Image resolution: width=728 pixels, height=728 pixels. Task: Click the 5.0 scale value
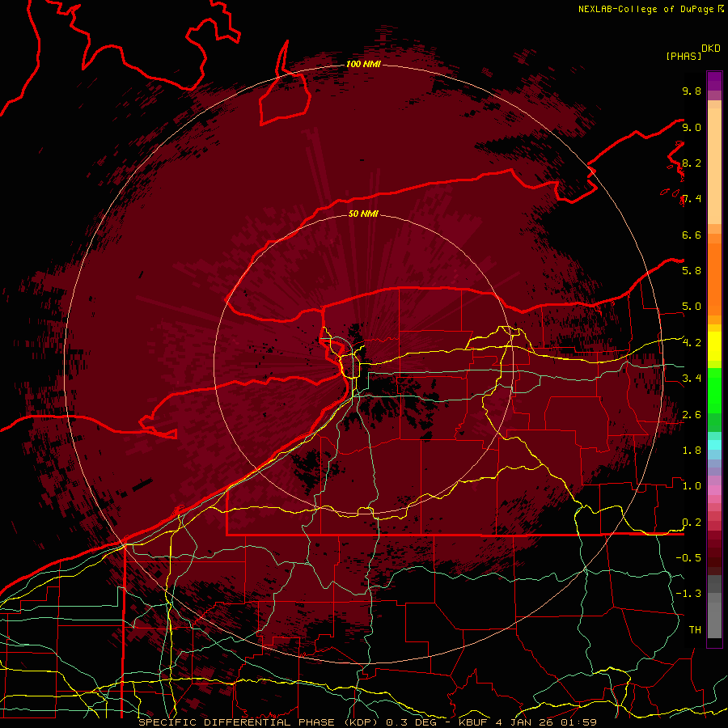point(692,307)
